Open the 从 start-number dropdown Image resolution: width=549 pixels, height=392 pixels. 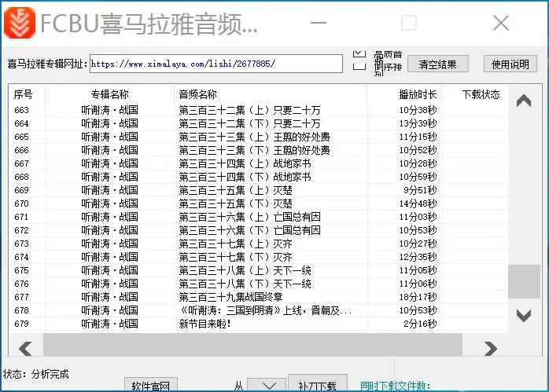[267, 385]
